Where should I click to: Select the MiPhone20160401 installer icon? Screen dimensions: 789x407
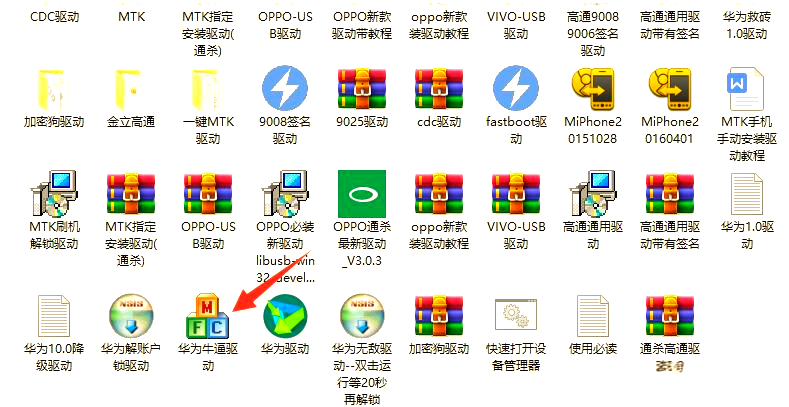point(670,89)
